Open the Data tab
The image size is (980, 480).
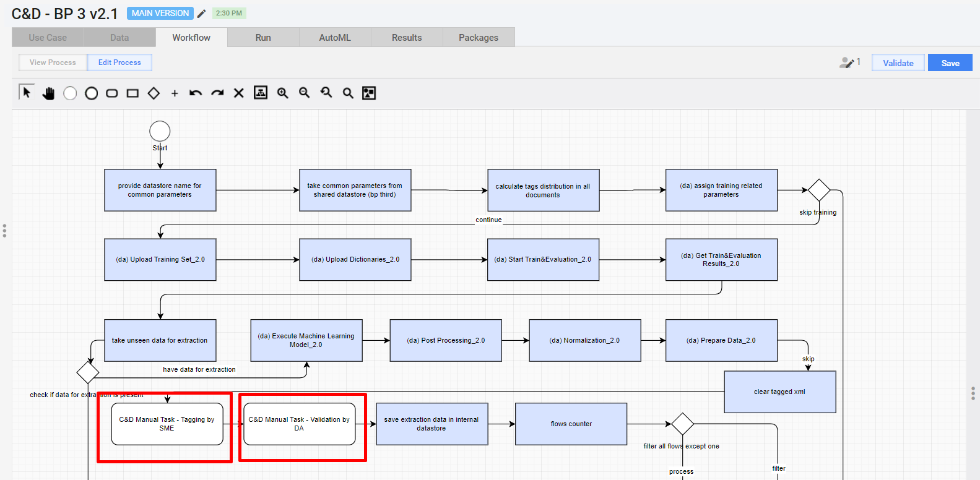(119, 38)
